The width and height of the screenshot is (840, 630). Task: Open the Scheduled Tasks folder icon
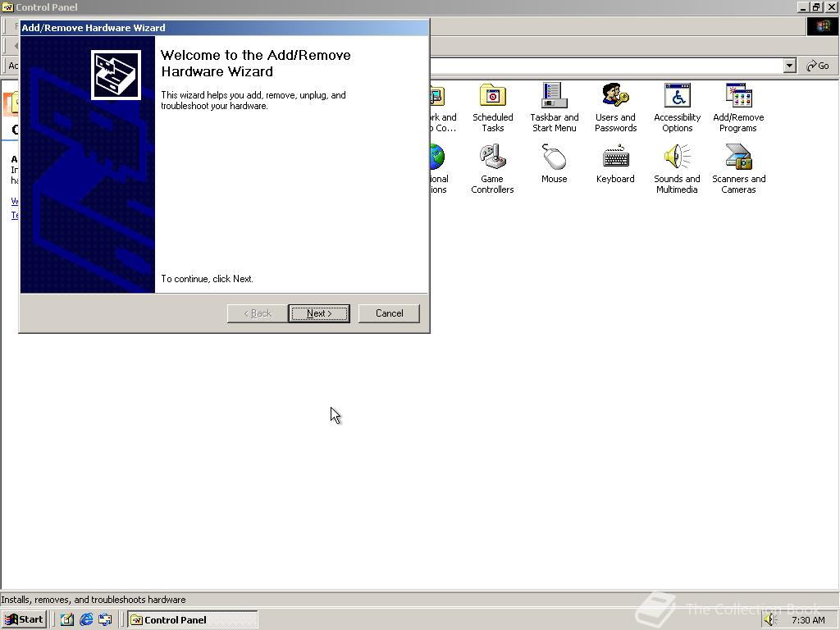coord(492,107)
